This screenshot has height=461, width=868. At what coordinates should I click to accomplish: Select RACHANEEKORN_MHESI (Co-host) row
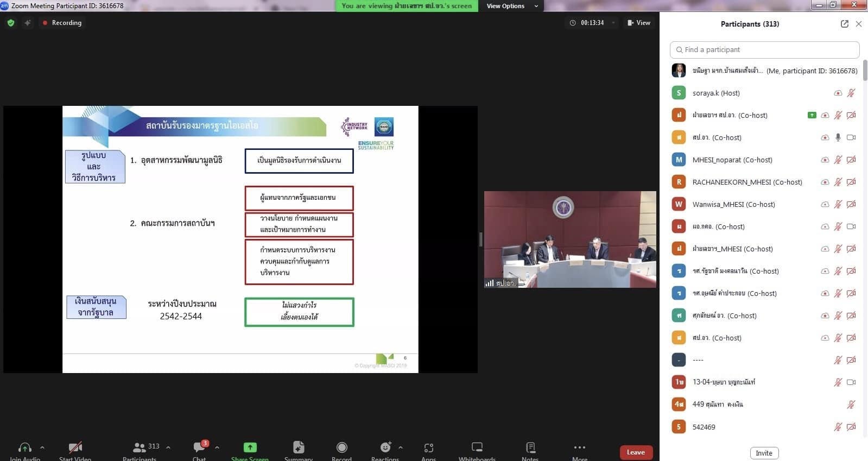(x=764, y=182)
